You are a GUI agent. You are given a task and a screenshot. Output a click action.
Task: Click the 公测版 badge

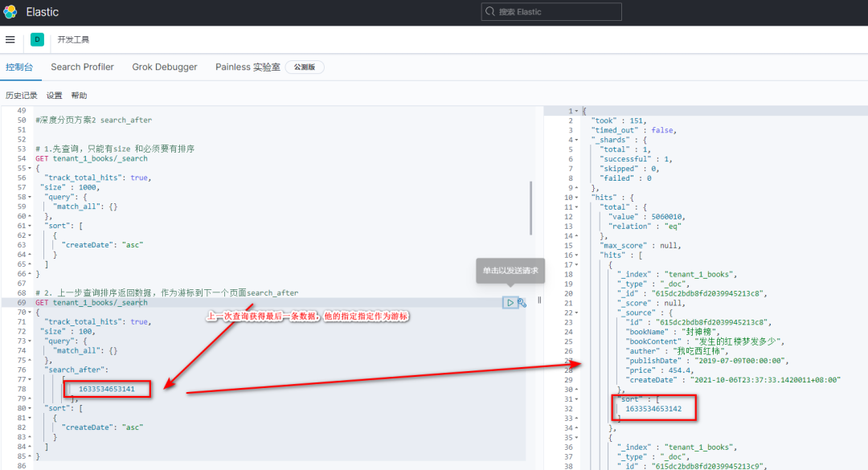(x=305, y=67)
